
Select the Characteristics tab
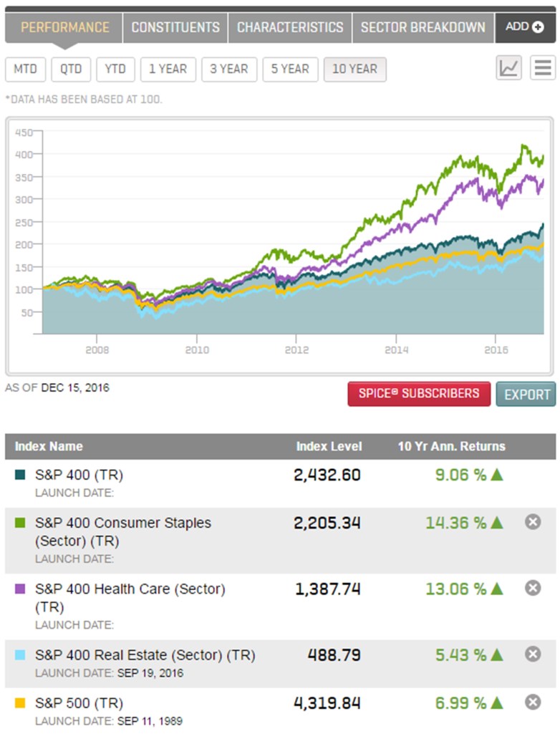pyautogui.click(x=289, y=27)
